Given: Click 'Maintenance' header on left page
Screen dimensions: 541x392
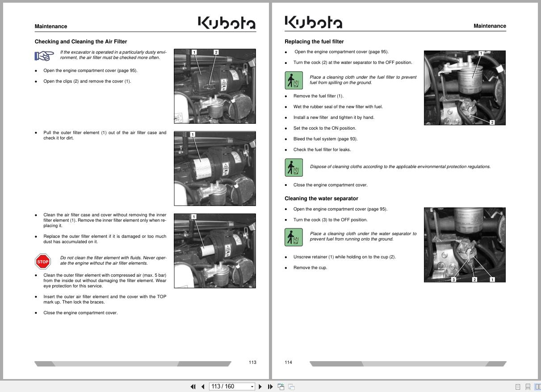Looking at the screenshot, I should pos(51,26).
